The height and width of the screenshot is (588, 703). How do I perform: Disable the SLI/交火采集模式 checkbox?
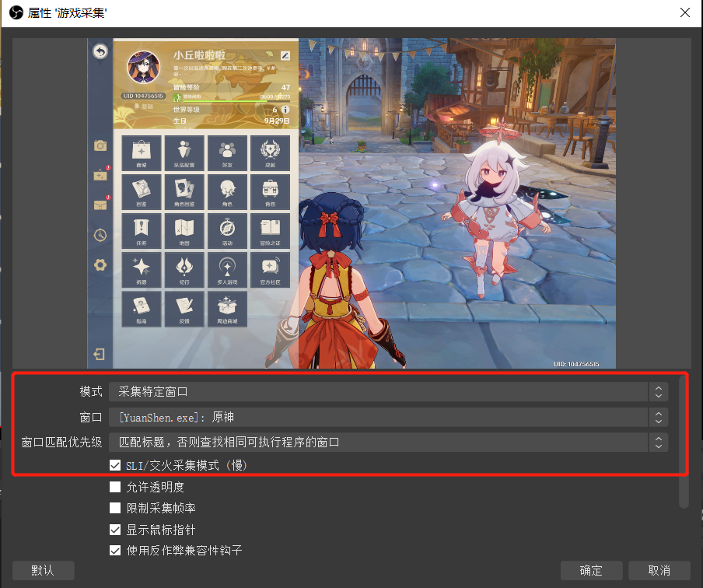[115, 465]
